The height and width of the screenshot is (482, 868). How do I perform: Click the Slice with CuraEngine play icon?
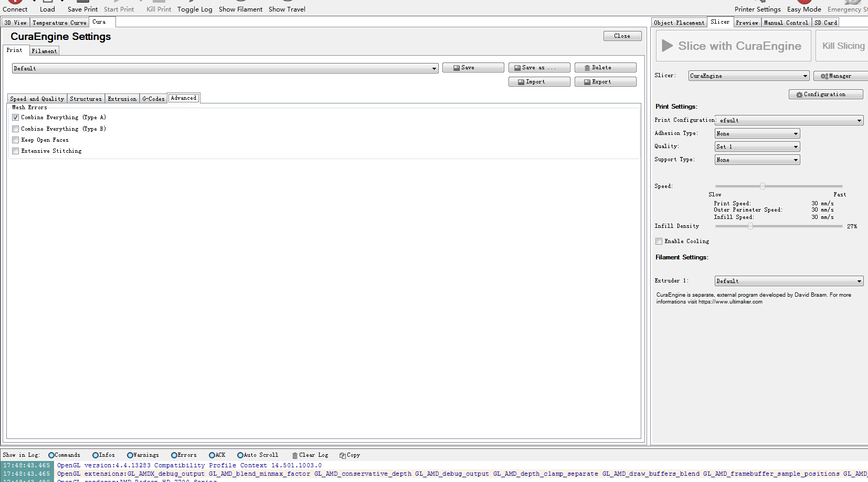[x=734, y=46]
